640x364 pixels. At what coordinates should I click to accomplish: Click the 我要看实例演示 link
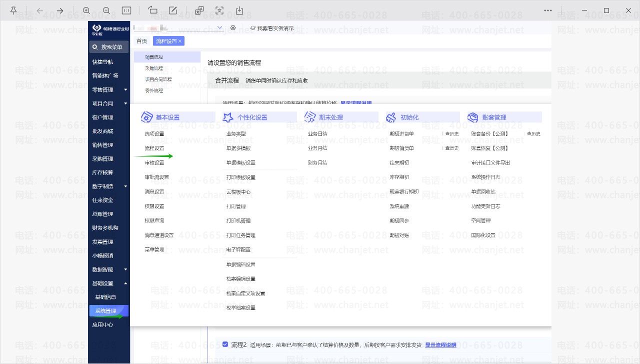(x=272, y=28)
